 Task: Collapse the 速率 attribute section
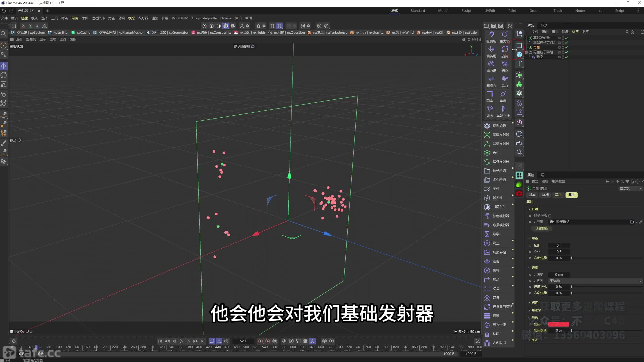pyautogui.click(x=530, y=268)
